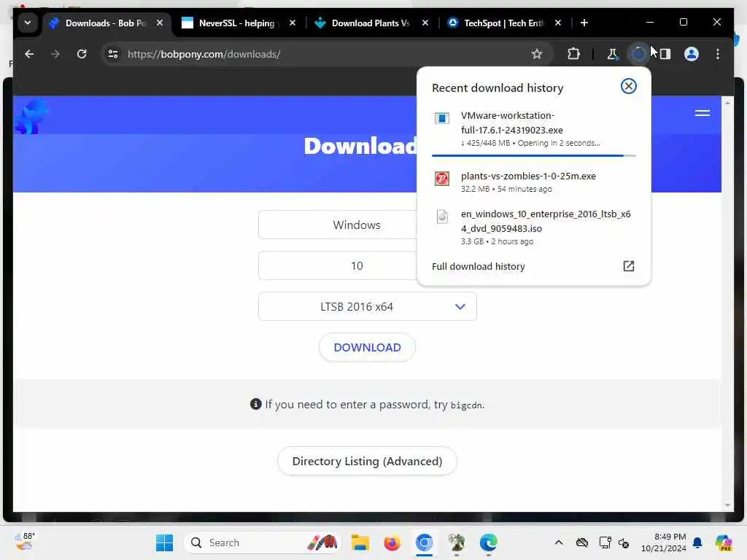Launch Firefox from the taskbar
Screen dimensions: 747x560
pos(392,542)
